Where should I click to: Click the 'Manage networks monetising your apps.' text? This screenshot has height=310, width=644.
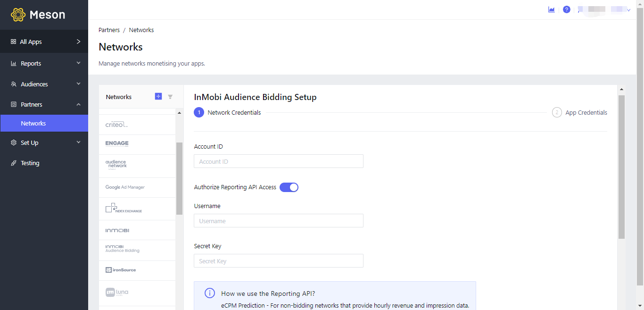click(x=152, y=63)
